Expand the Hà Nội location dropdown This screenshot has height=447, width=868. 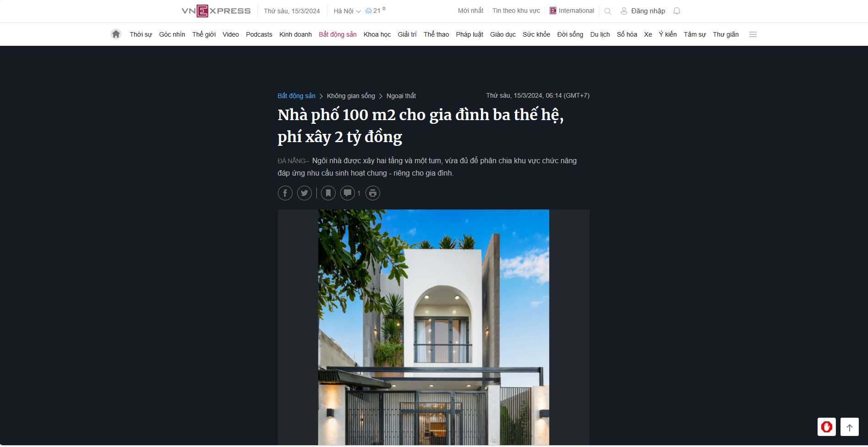coord(347,11)
